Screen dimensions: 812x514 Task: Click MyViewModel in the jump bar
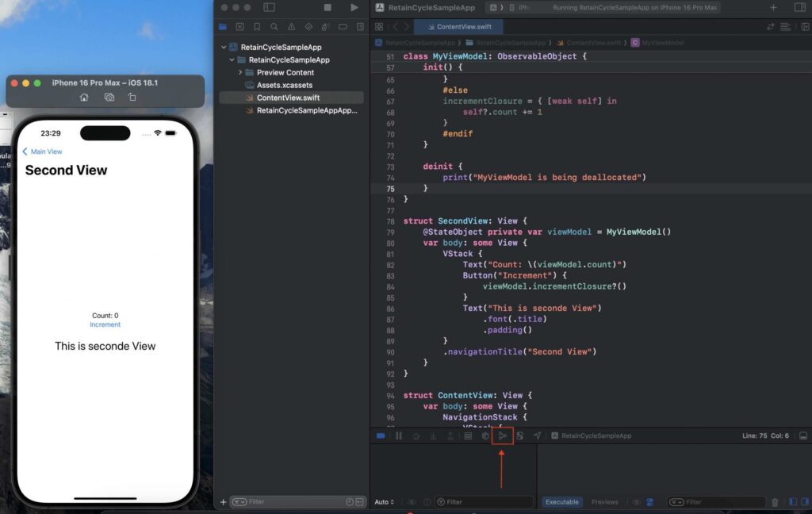(657, 43)
